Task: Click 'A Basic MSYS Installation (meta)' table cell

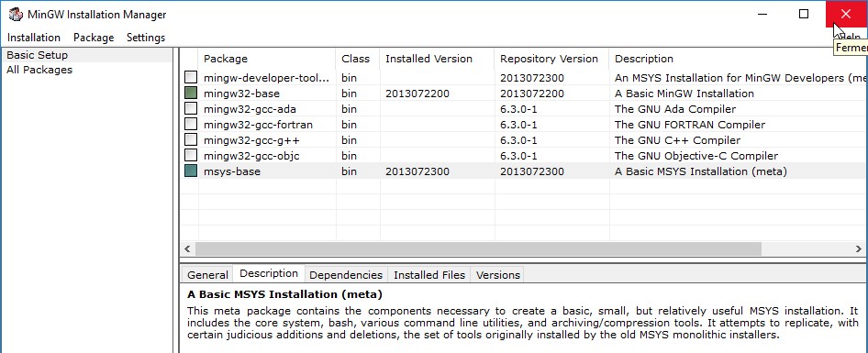Action: pyautogui.click(x=701, y=171)
